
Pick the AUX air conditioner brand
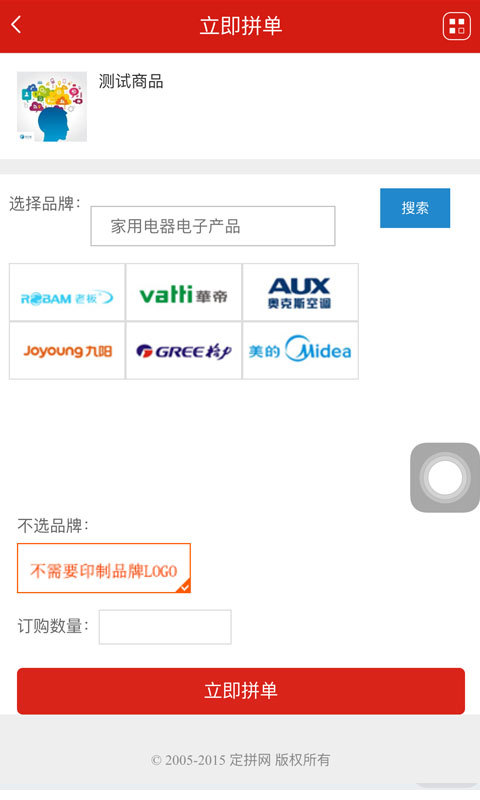click(300, 292)
